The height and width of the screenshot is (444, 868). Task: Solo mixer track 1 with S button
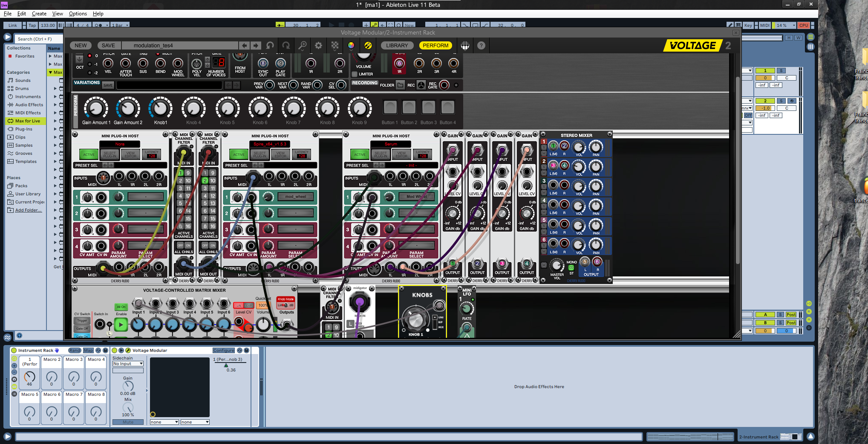click(781, 71)
